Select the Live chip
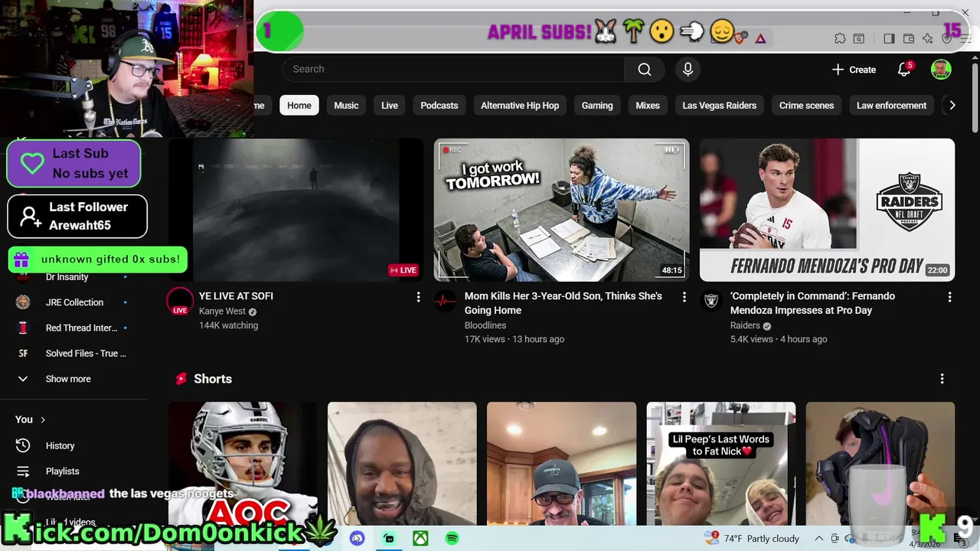Viewport: 980px width, 551px height. (390, 106)
